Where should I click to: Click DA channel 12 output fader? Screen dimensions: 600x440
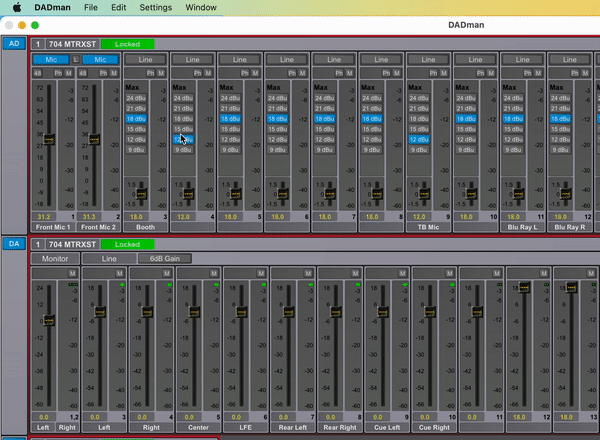(525, 287)
